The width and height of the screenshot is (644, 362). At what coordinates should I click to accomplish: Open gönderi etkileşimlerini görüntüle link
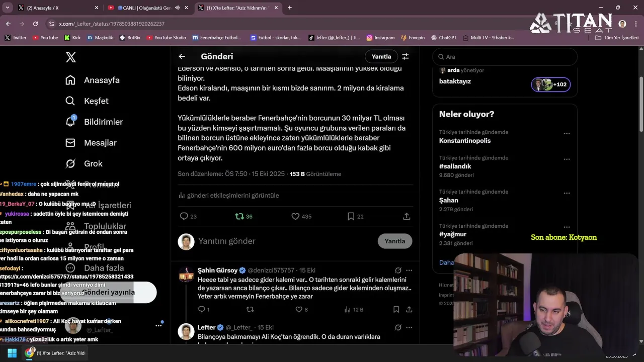coord(228,196)
